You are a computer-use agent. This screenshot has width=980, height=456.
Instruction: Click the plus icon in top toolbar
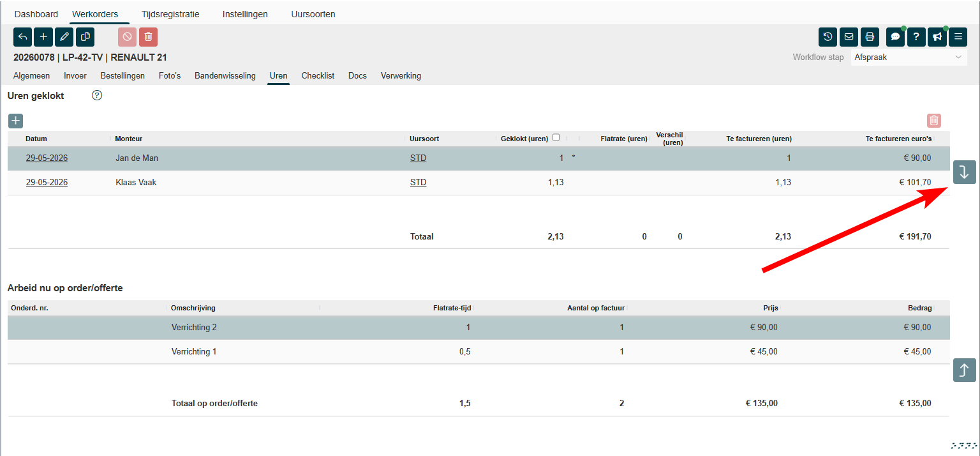pyautogui.click(x=43, y=37)
